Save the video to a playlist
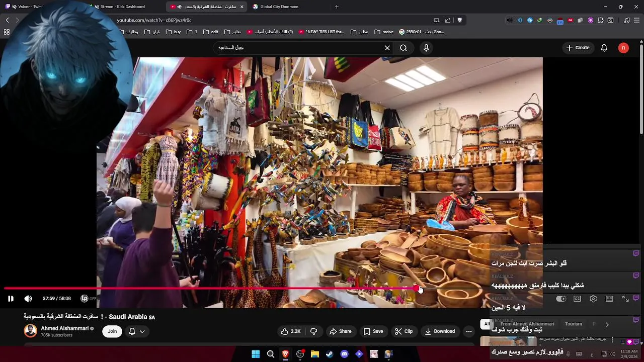The height and width of the screenshot is (362, 644). coord(373,331)
